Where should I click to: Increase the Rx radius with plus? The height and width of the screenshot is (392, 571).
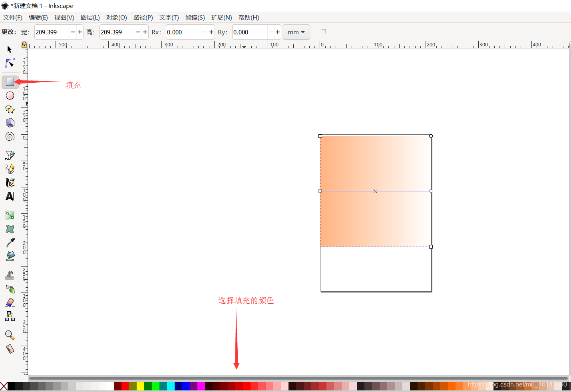click(211, 32)
